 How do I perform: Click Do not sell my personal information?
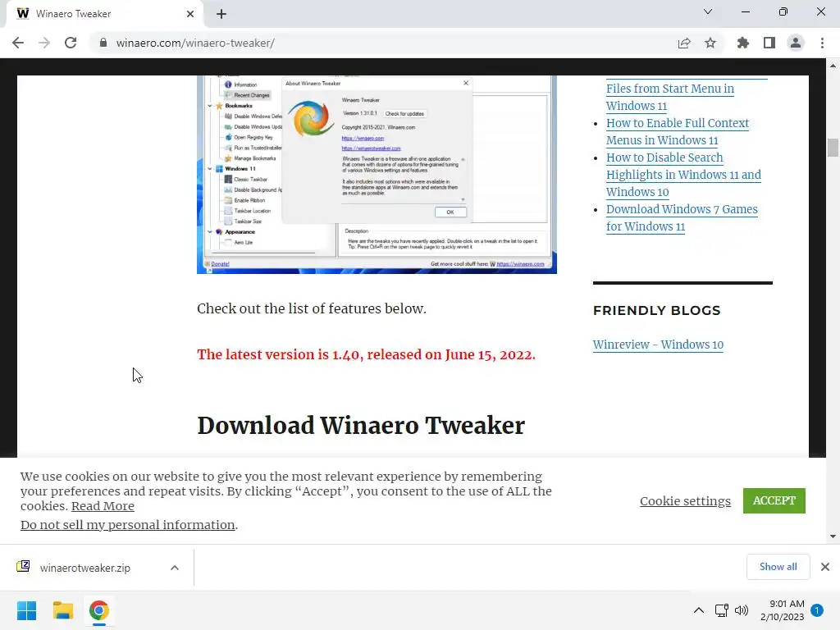127,524
